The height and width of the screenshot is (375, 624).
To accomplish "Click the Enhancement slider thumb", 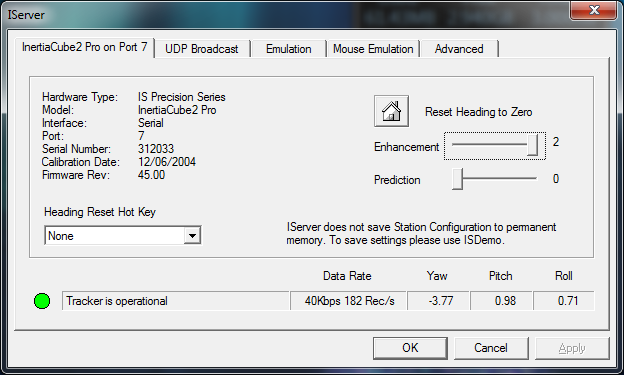I will tap(533, 145).
